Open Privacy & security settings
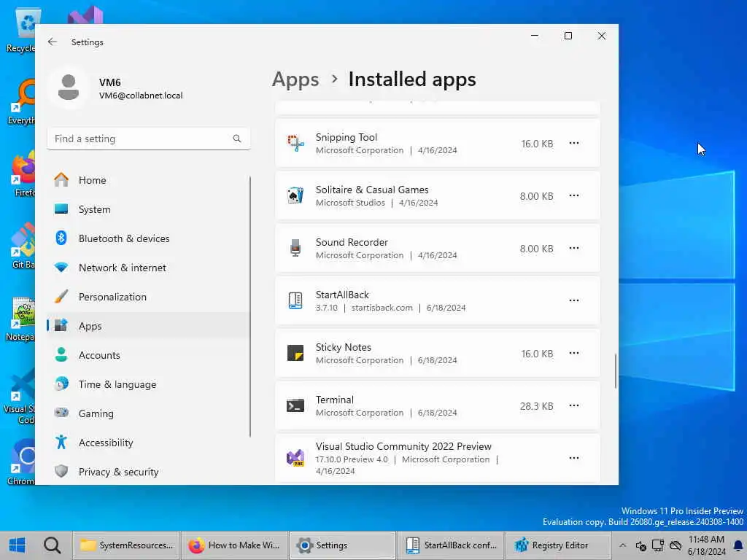This screenshot has height=560, width=747. (147, 472)
